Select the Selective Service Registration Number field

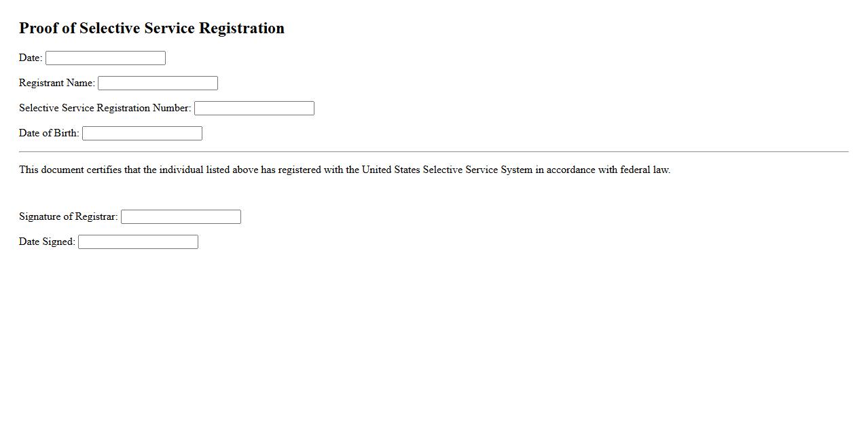coord(254,109)
